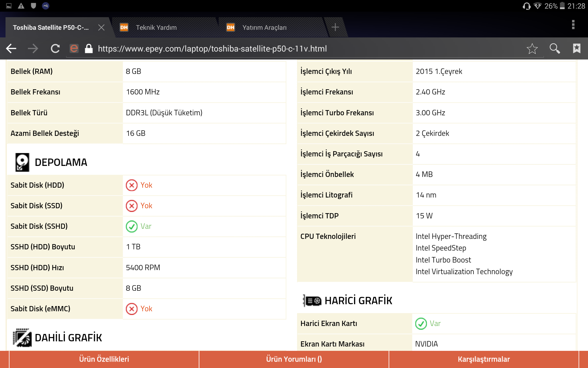Open the Ürün Özellikleri section
588x368 pixels.
(104, 359)
